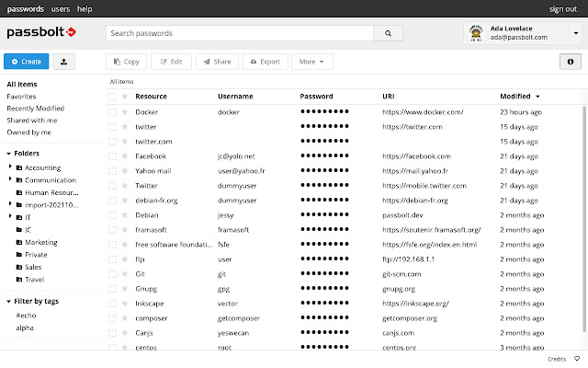Click the passbolt logo
The height and width of the screenshot is (368, 588).
coord(41,33)
